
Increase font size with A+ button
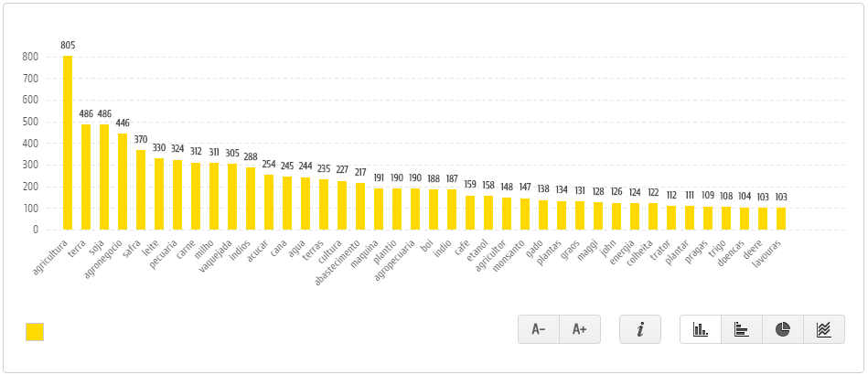(x=580, y=329)
